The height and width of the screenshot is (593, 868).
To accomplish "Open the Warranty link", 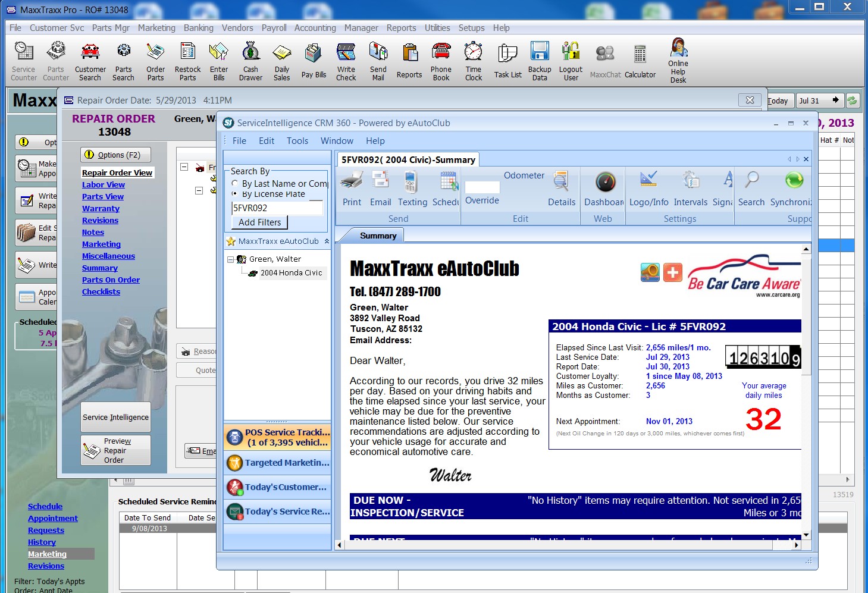I will pyautogui.click(x=101, y=209).
